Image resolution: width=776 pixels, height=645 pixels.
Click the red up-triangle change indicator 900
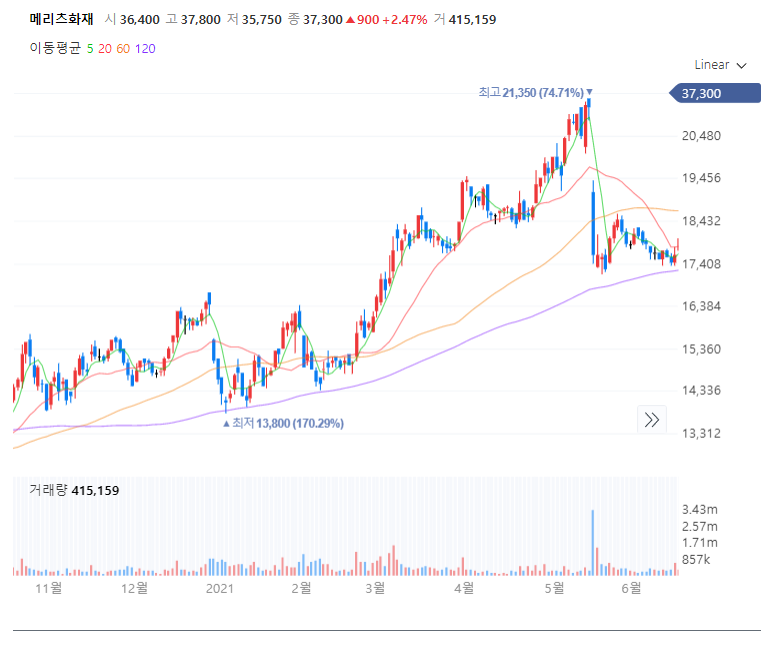tap(362, 20)
